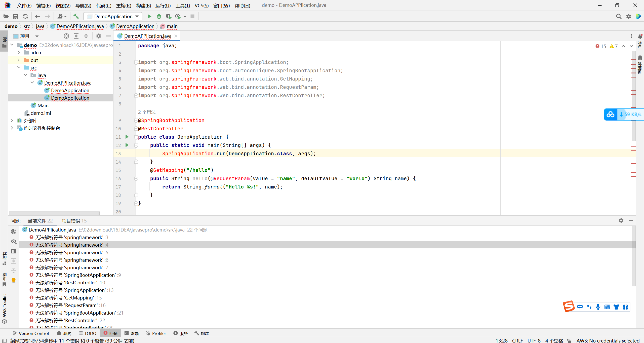The height and width of the screenshot is (343, 644).
Task: Click the Debug bug icon
Action: pyautogui.click(x=159, y=16)
